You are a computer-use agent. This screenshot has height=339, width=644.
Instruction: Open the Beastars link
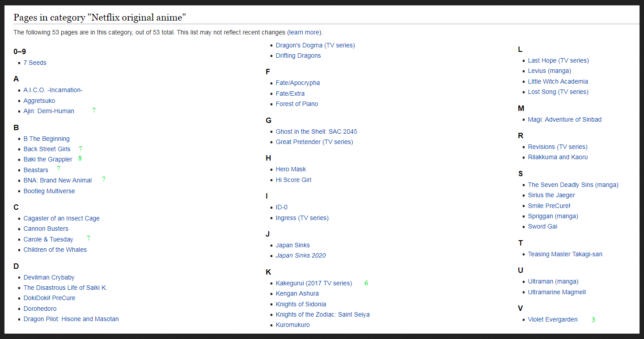pyautogui.click(x=36, y=170)
